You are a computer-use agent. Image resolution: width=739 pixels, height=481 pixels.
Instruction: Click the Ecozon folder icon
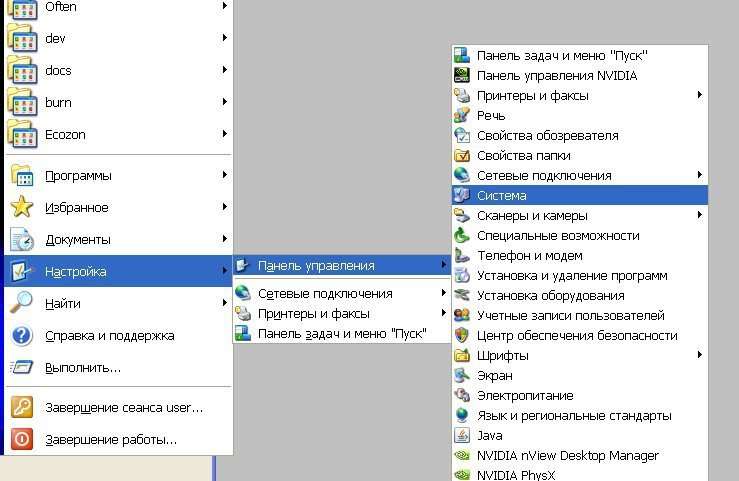point(22,135)
